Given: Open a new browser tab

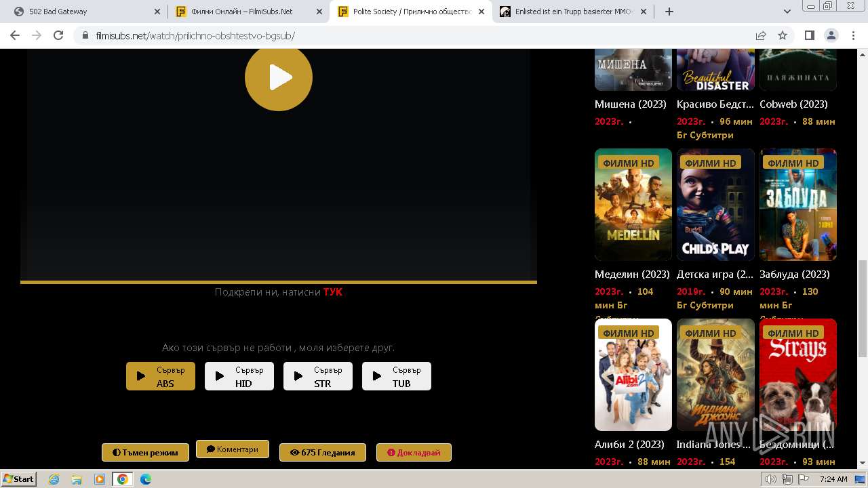Looking at the screenshot, I should (669, 12).
